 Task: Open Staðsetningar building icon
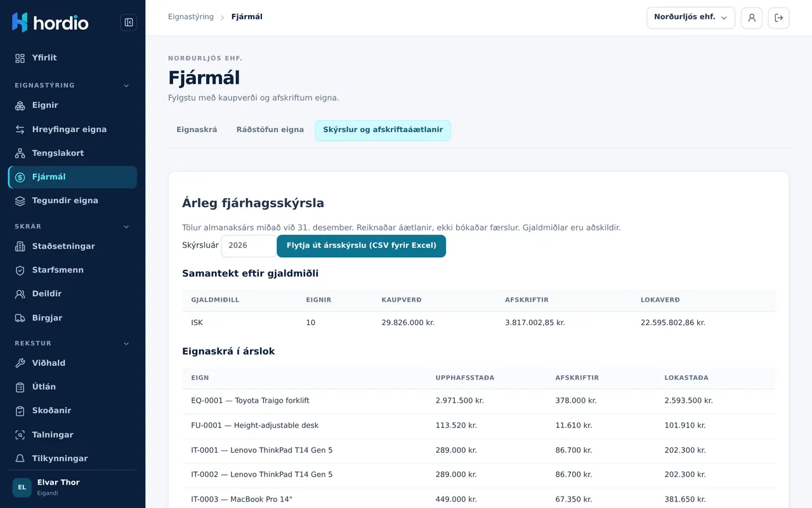coord(20,246)
